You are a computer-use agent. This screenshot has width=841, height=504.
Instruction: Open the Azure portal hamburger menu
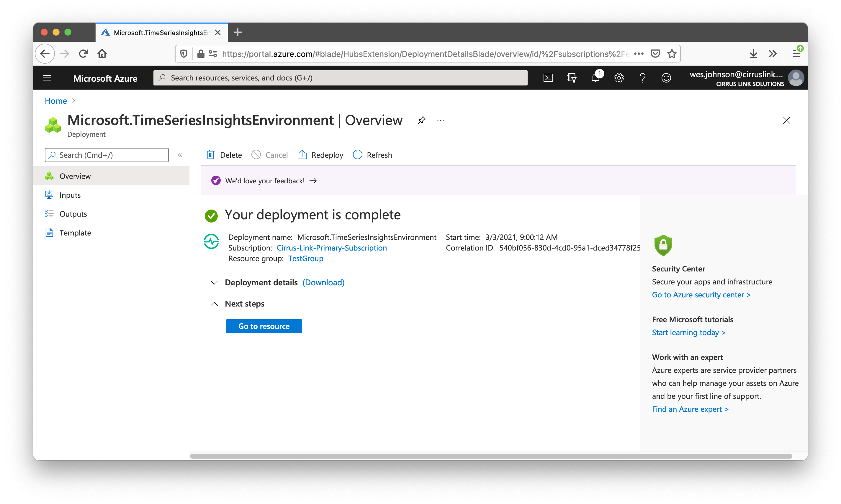pos(47,78)
